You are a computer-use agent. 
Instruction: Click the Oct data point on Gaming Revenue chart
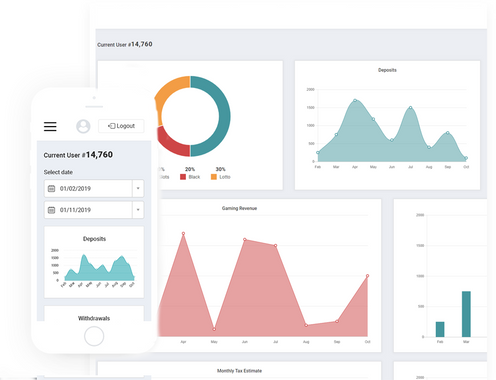368,276
